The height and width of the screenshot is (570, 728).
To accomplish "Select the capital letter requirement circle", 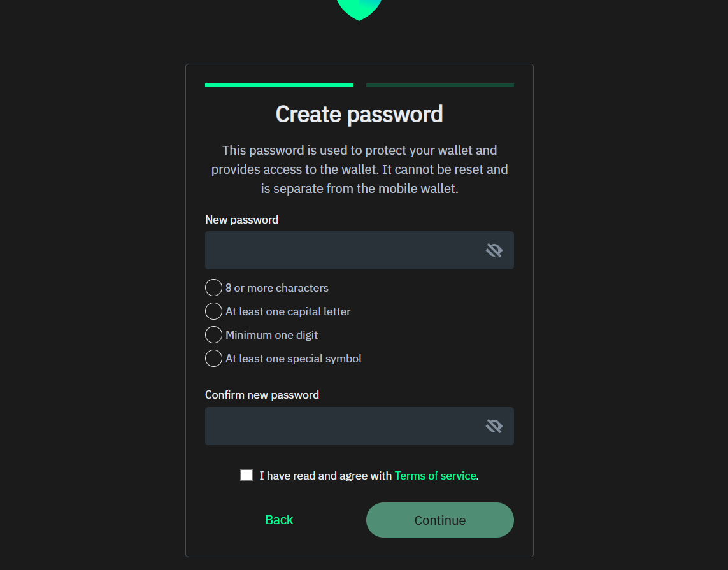I will click(x=214, y=311).
